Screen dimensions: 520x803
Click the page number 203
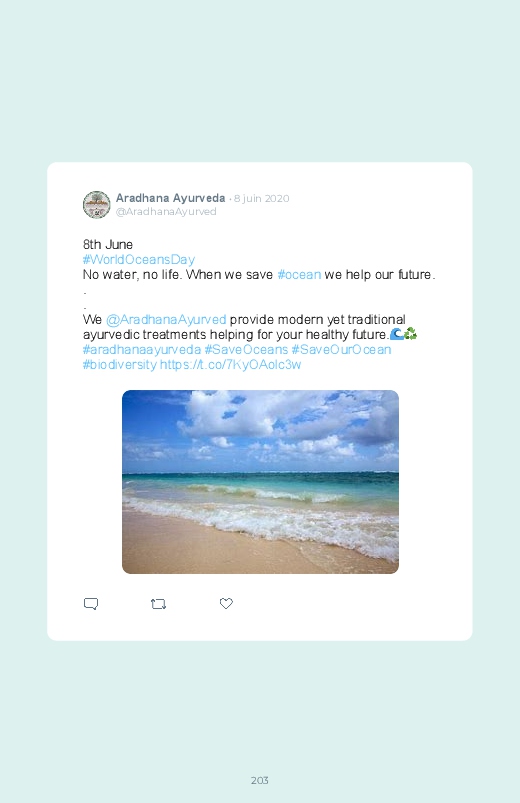pos(260,780)
